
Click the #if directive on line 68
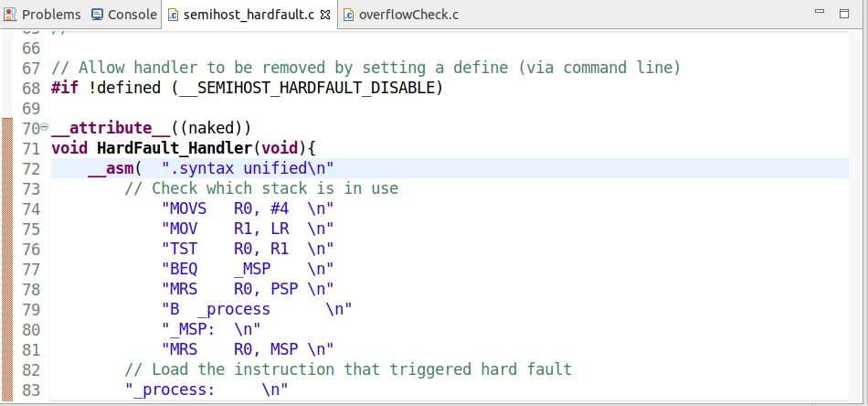click(x=65, y=88)
